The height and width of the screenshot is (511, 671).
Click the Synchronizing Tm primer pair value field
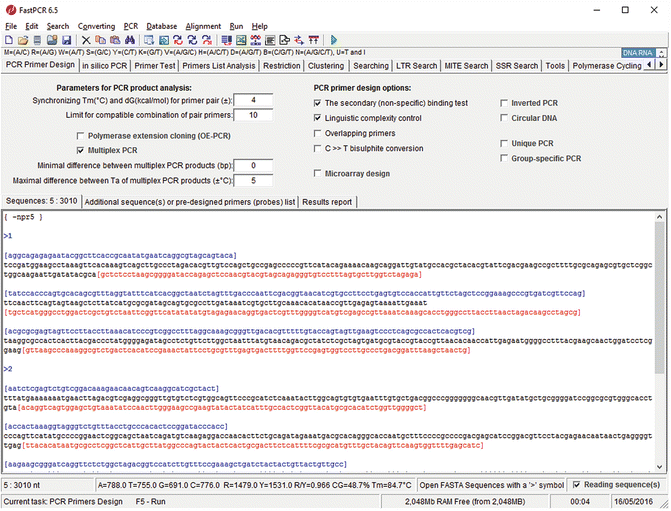click(x=253, y=100)
